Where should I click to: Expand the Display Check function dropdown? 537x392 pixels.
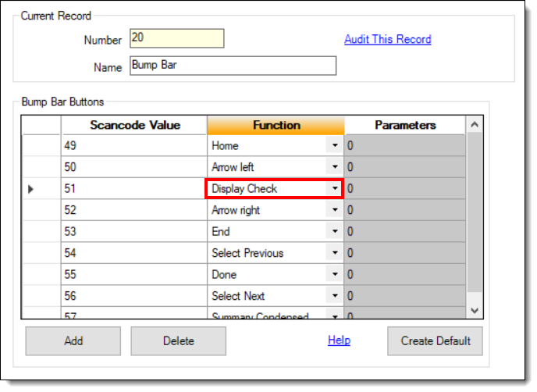click(x=335, y=188)
